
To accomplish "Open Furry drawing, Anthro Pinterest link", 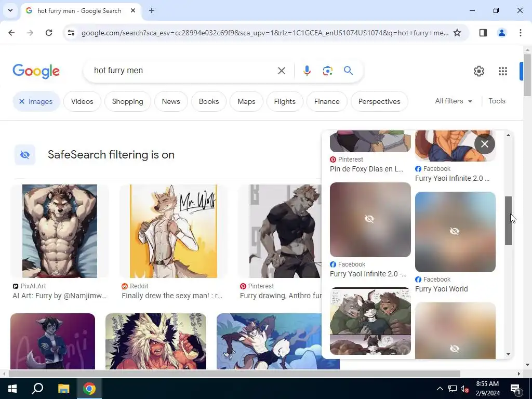I will coord(281,296).
